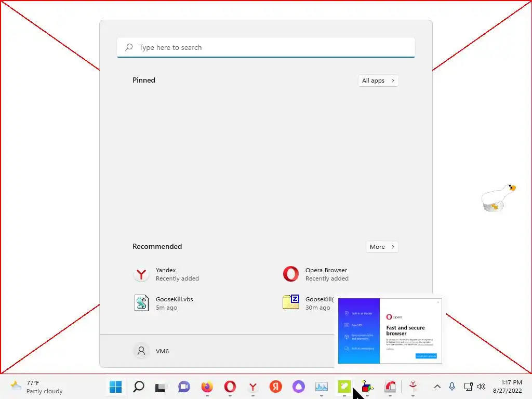This screenshot has height=399, width=532.
Task: Open Firefox from the taskbar
Action: tap(207, 387)
